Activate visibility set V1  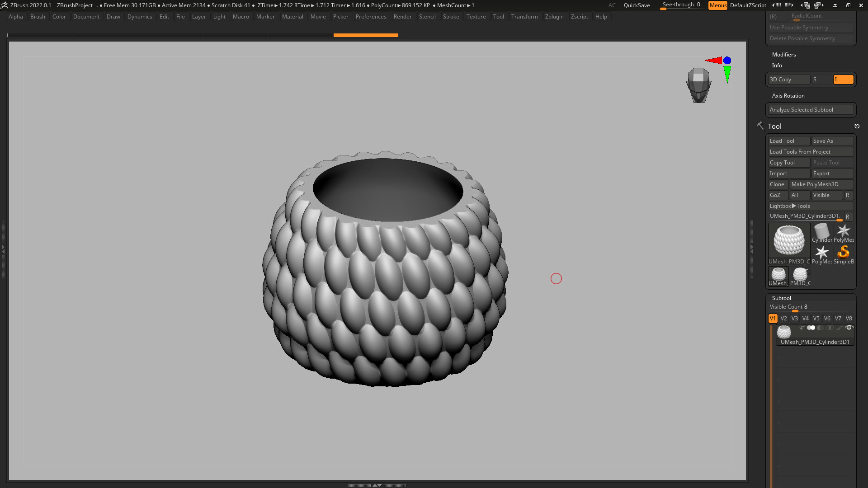773,319
